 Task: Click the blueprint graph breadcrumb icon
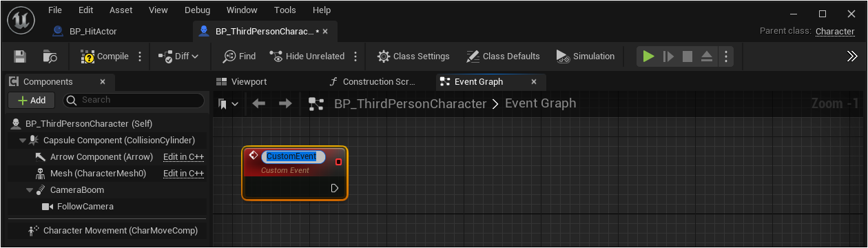(x=316, y=104)
